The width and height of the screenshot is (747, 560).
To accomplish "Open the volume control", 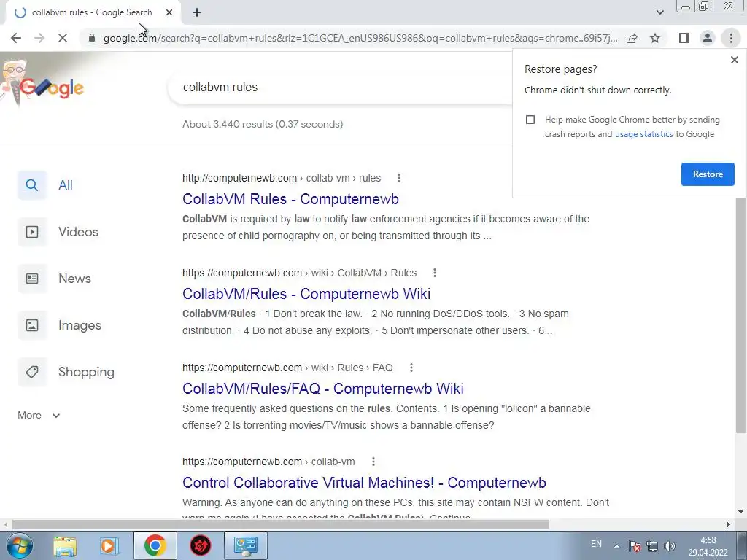I will (x=670, y=546).
